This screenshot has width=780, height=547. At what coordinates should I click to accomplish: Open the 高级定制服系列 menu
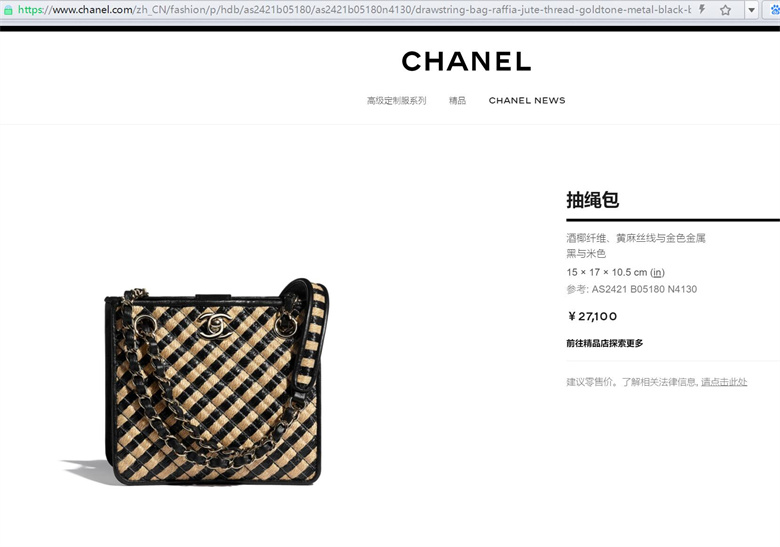(396, 100)
